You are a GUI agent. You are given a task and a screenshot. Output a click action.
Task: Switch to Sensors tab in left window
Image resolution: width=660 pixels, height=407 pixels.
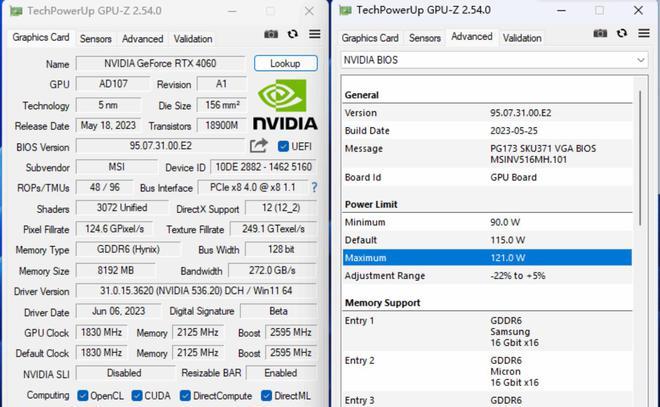point(96,39)
